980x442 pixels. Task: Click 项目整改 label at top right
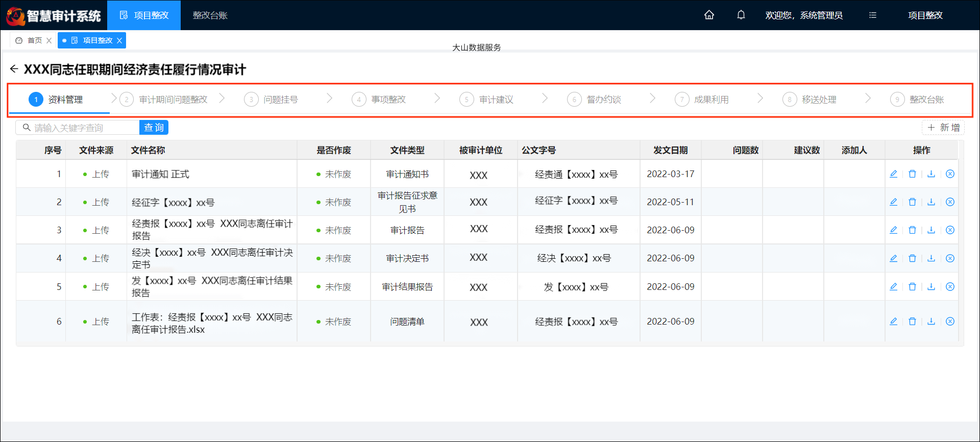pyautogui.click(x=925, y=15)
